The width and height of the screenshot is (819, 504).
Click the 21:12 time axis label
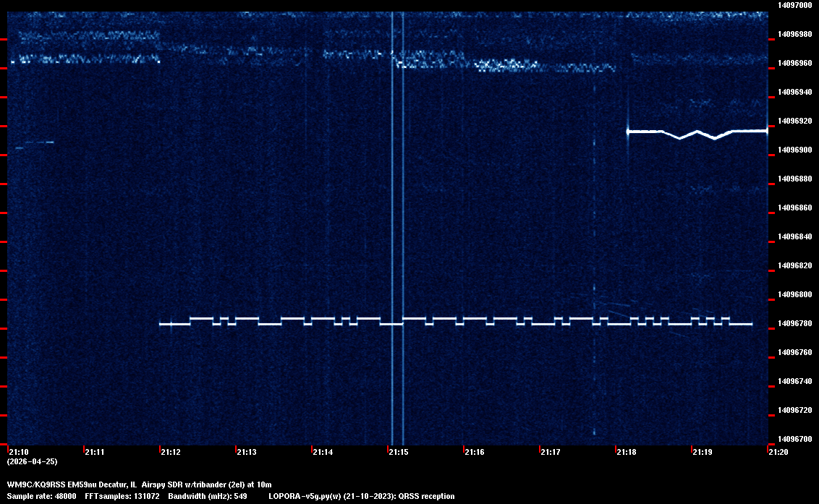[171, 452]
